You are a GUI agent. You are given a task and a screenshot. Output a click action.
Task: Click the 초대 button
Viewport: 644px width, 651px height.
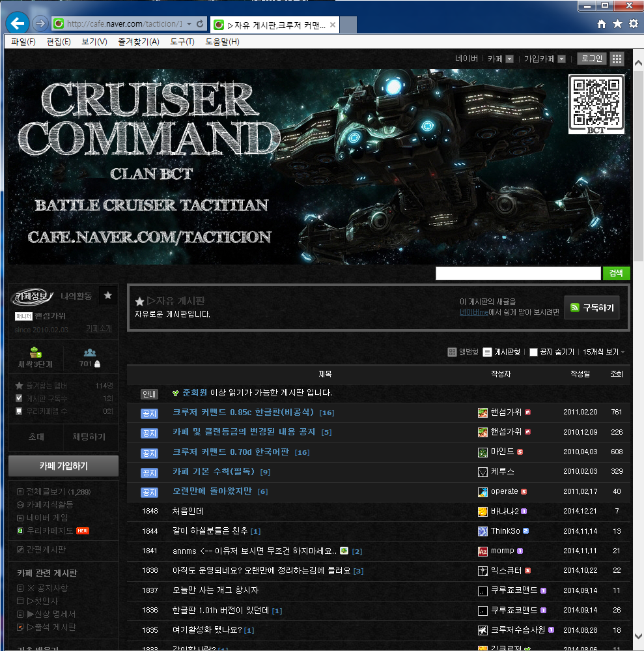(36, 437)
